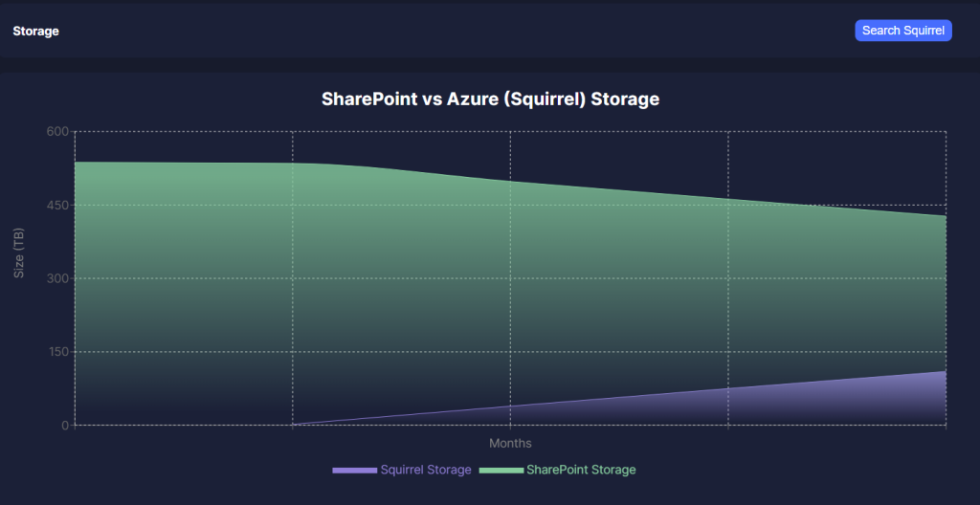
Task: Click the green SharePoint Storage legend swatch
Action: tap(501, 470)
